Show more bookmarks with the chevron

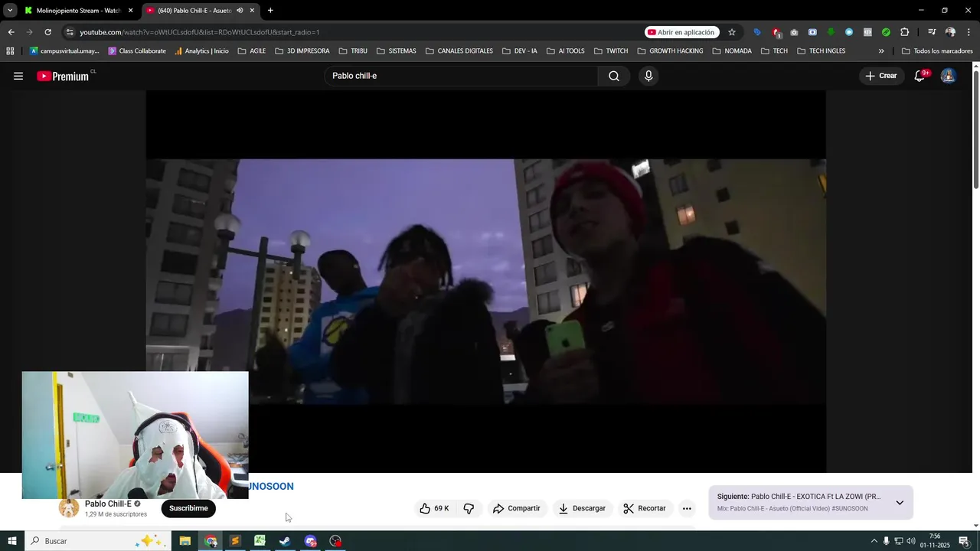(881, 51)
